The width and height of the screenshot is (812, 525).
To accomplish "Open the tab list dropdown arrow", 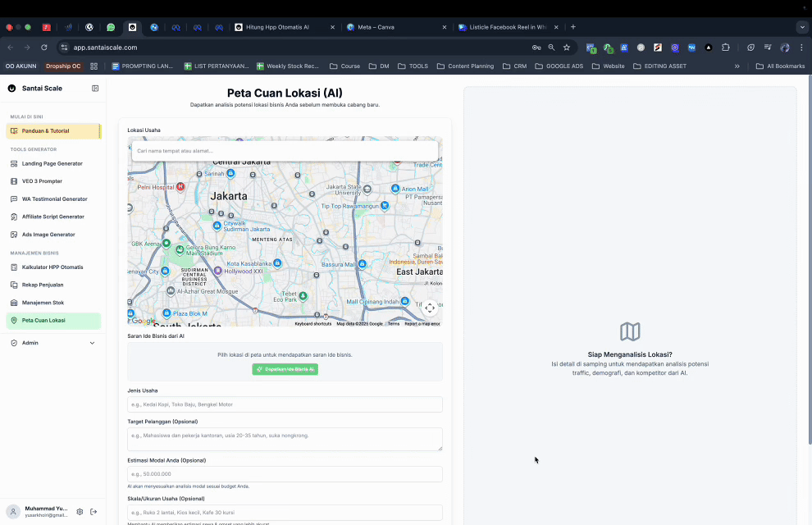I will (802, 27).
